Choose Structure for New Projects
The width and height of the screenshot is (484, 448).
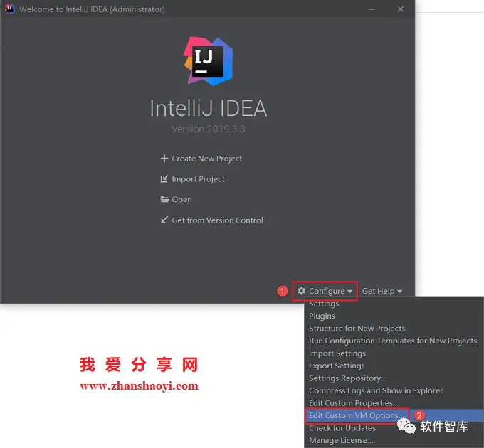click(x=394, y=329)
